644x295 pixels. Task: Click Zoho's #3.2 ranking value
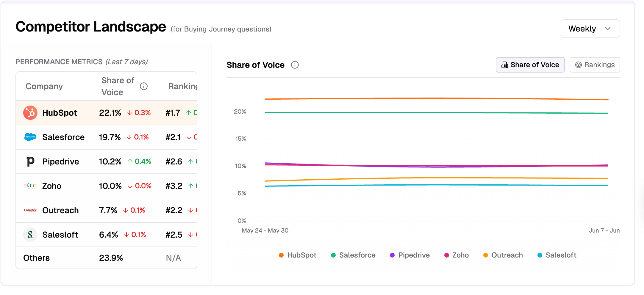click(174, 186)
